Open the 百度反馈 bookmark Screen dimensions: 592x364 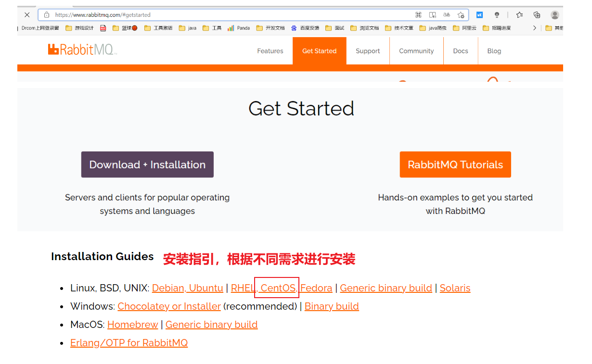305,28
